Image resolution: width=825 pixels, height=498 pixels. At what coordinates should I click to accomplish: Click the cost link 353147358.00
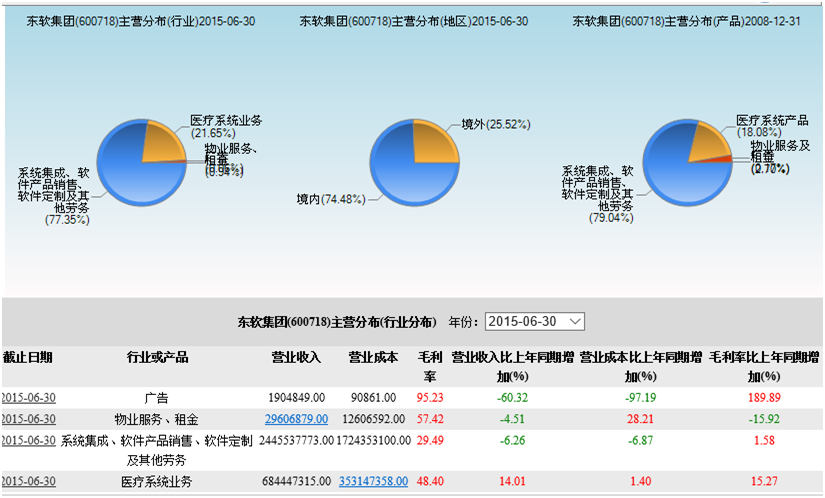[373, 482]
